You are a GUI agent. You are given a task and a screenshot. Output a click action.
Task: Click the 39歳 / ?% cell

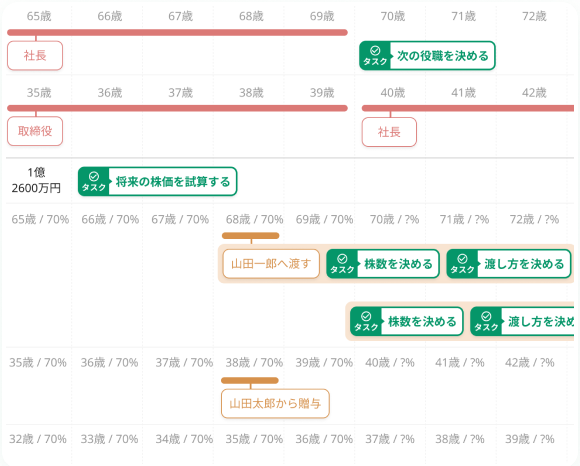tap(530, 439)
